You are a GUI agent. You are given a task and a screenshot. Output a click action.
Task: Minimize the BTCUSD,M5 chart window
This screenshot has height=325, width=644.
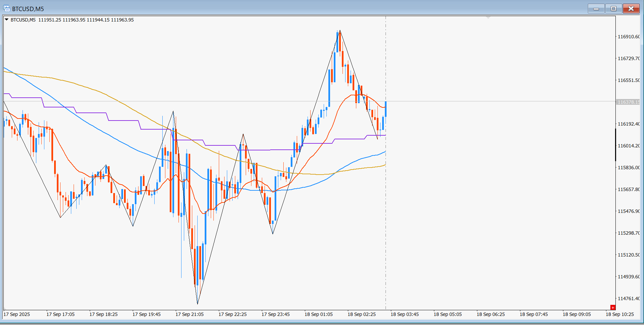pos(596,9)
